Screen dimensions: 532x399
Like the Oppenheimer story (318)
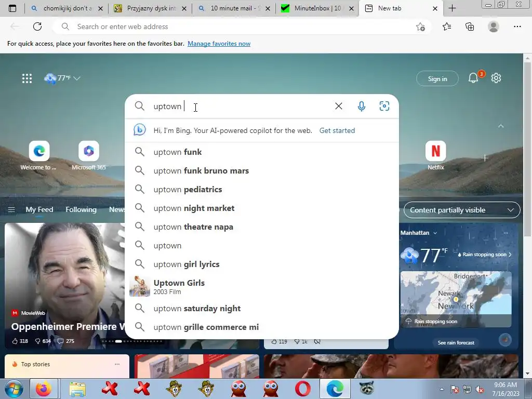[x=20, y=341]
